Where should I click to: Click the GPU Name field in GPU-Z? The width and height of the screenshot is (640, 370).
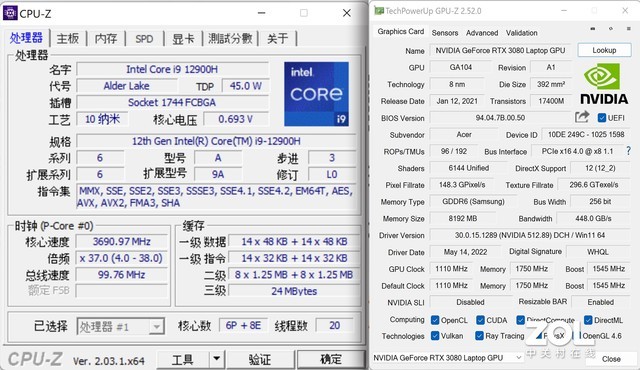[500, 50]
